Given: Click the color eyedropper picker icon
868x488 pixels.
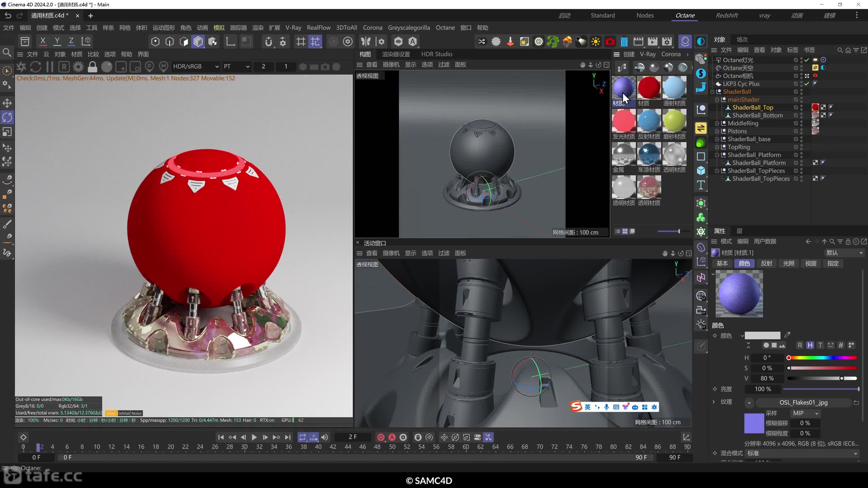Looking at the screenshot, I should point(787,335).
